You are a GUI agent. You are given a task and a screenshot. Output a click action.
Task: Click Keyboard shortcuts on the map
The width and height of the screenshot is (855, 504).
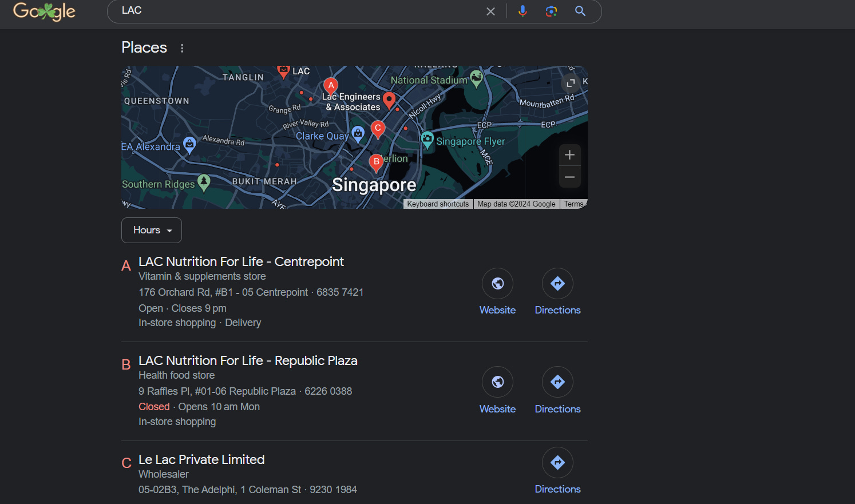click(x=438, y=204)
